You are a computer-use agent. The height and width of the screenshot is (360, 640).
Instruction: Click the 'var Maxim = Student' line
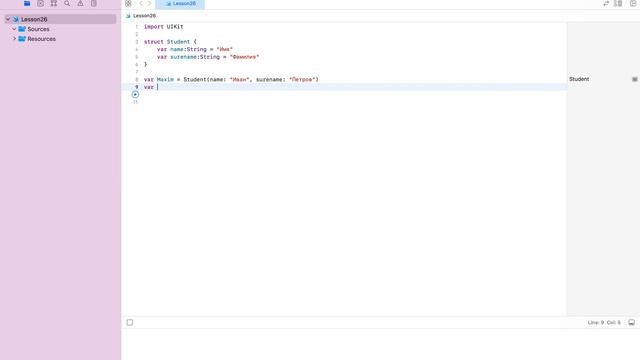[231, 79]
